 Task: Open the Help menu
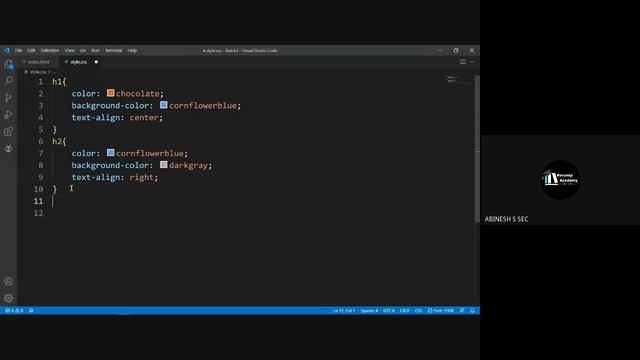tap(132, 51)
